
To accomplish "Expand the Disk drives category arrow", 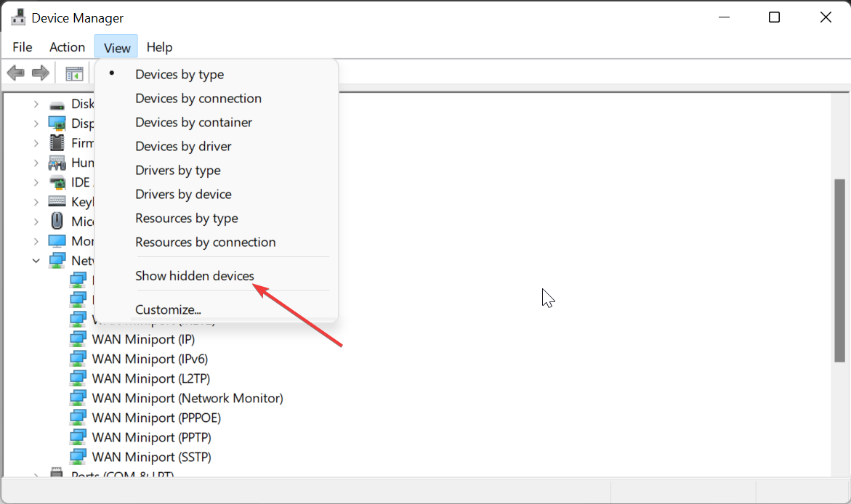I will [36, 104].
